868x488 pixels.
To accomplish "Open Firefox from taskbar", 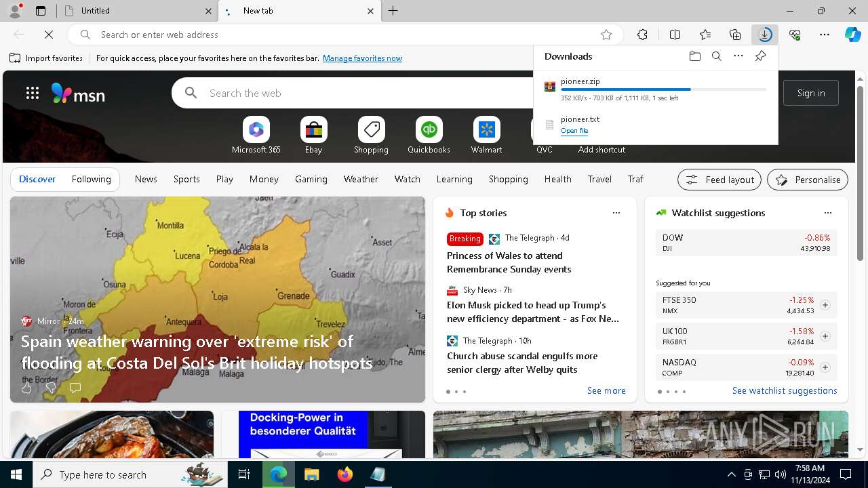I will click(x=345, y=474).
